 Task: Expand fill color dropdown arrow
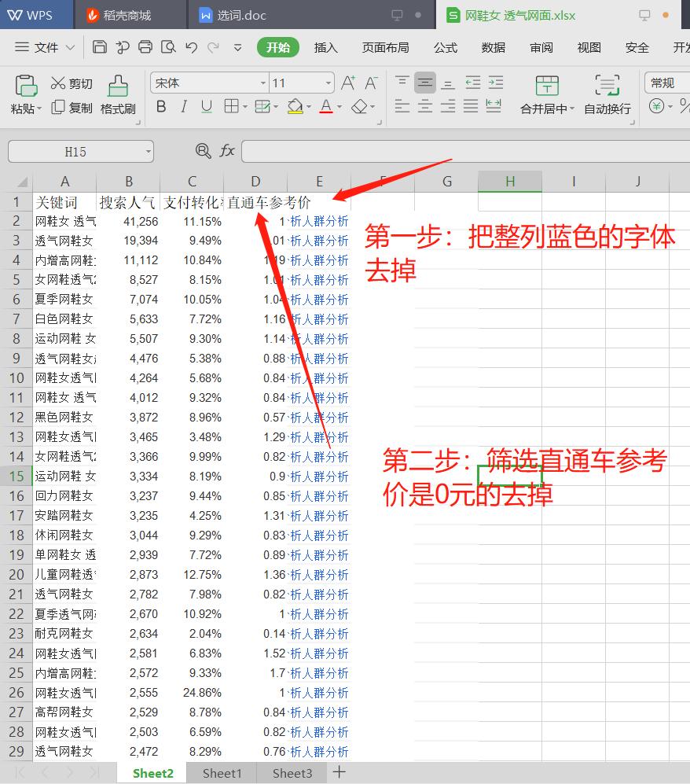(309, 106)
